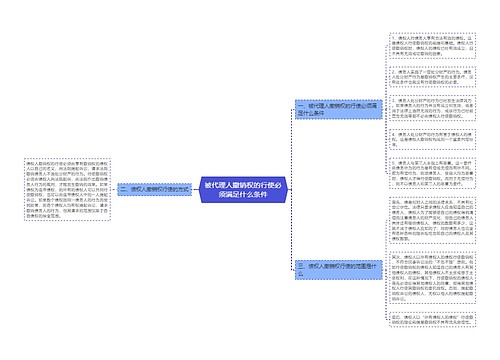
Task: Select branch 一、被代理人撤销权的行使必须满足什么条件
Action: point(338,109)
